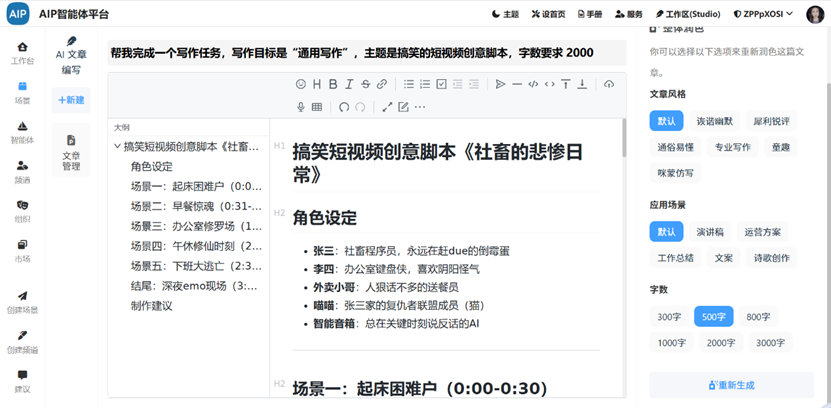Open the emoji picker in editor toolbar

pyautogui.click(x=301, y=84)
